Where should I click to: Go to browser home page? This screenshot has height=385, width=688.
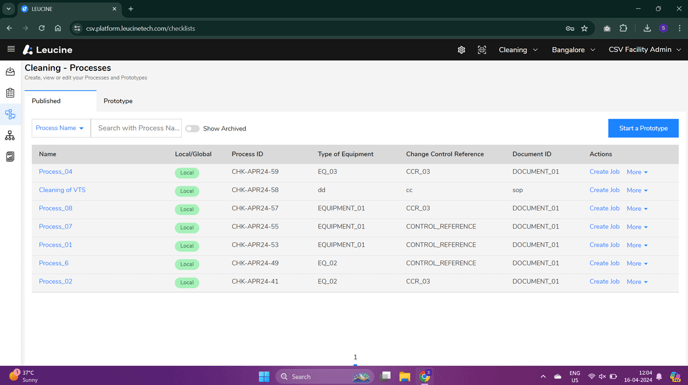(x=58, y=28)
